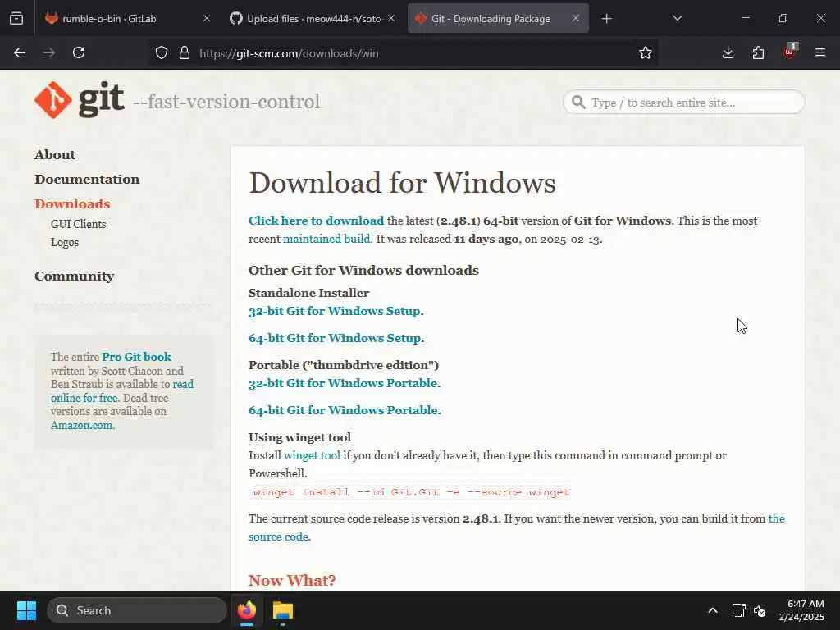Close the Upload files GitHub tab

tap(391, 19)
